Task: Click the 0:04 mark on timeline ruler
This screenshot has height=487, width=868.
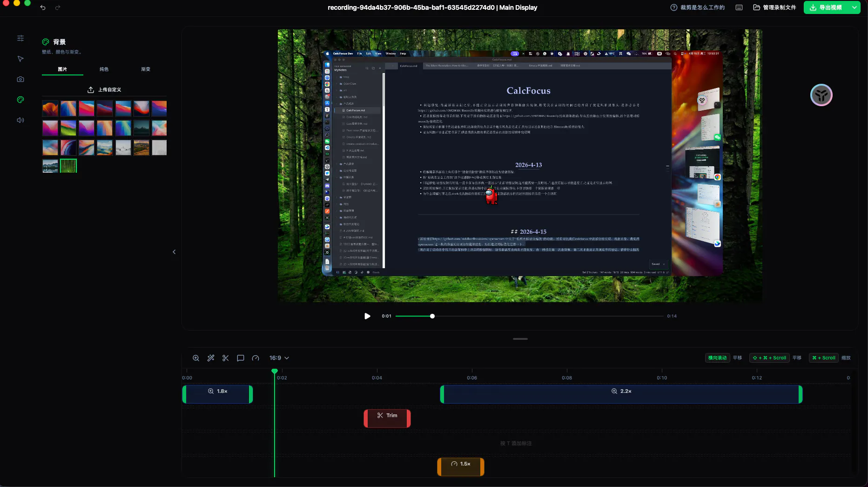Action: point(377,378)
